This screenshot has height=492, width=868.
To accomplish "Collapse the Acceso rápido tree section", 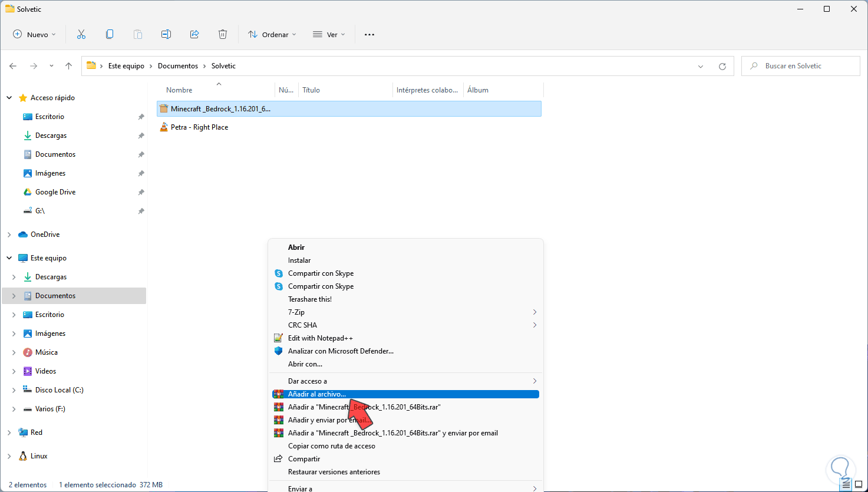I will point(9,98).
